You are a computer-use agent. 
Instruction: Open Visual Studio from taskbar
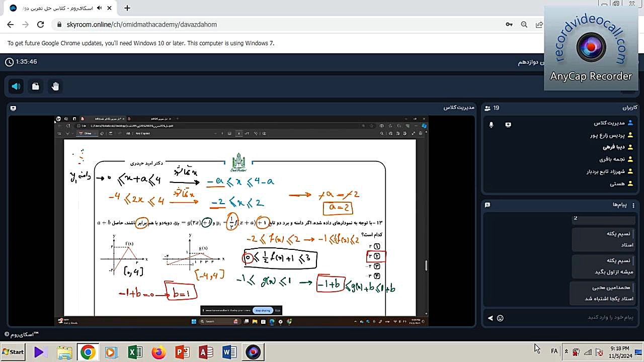(x=40, y=352)
